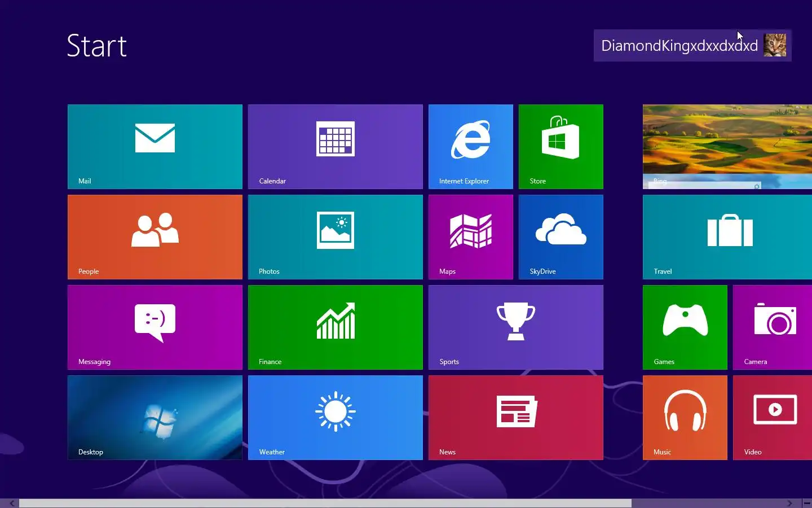Open the Music tile
812x508 pixels.
pos(685,418)
